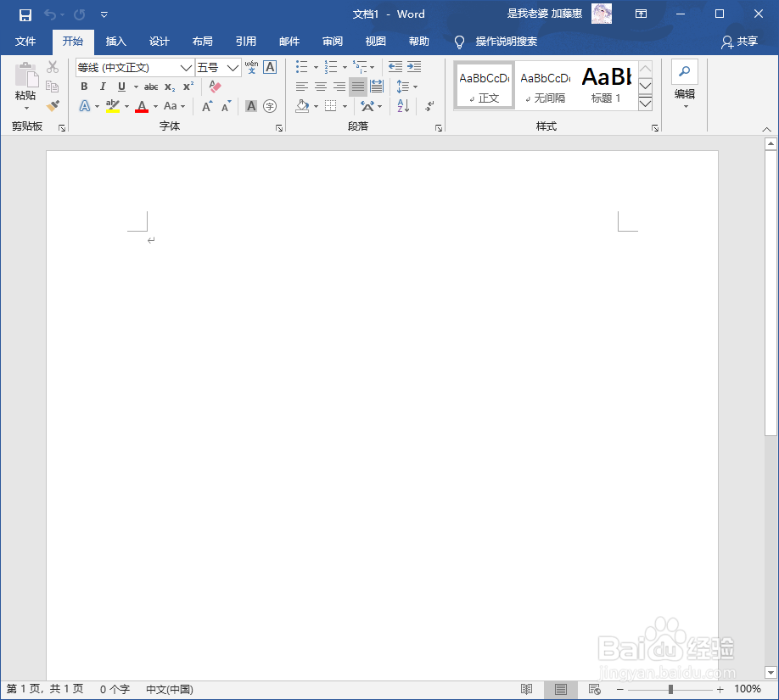Image resolution: width=779 pixels, height=700 pixels.
Task: Click the 共享 button
Action: click(746, 42)
